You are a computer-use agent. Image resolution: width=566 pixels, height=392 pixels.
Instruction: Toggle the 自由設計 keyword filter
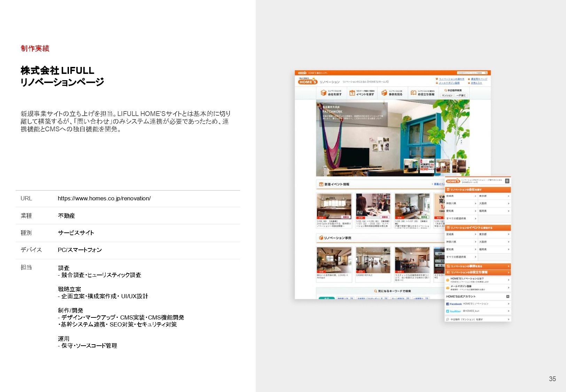[x=372, y=298]
